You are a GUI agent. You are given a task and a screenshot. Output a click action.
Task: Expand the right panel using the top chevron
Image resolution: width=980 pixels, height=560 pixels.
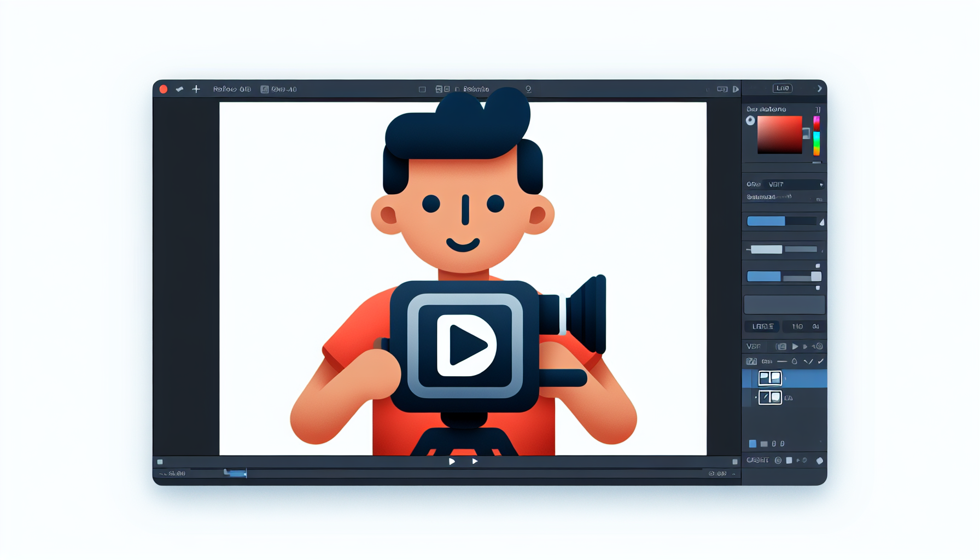[819, 89]
